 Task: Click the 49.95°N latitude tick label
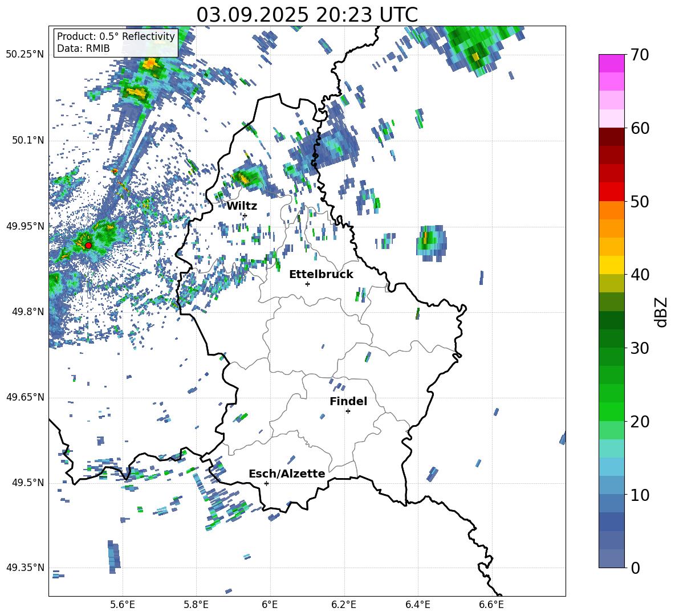25,226
